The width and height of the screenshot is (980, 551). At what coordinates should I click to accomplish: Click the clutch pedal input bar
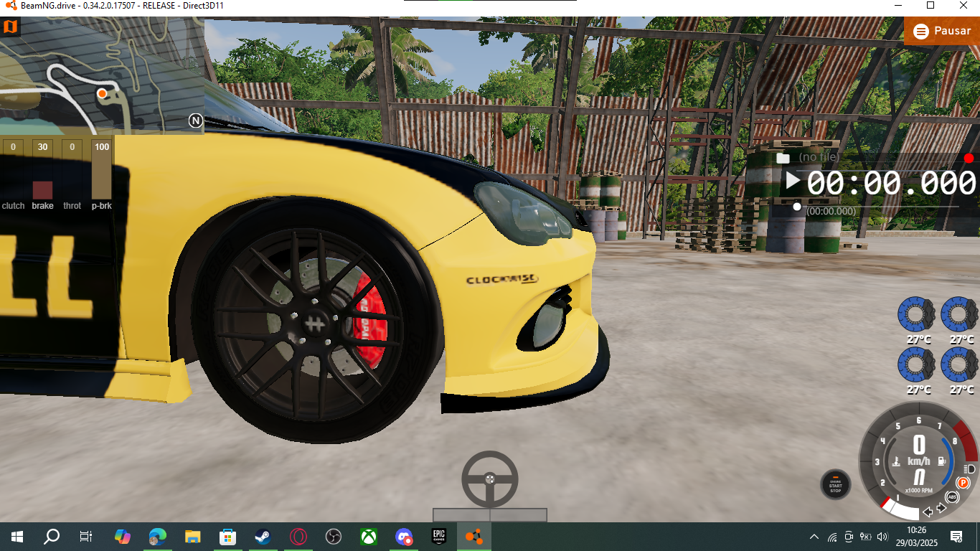pos(13,169)
